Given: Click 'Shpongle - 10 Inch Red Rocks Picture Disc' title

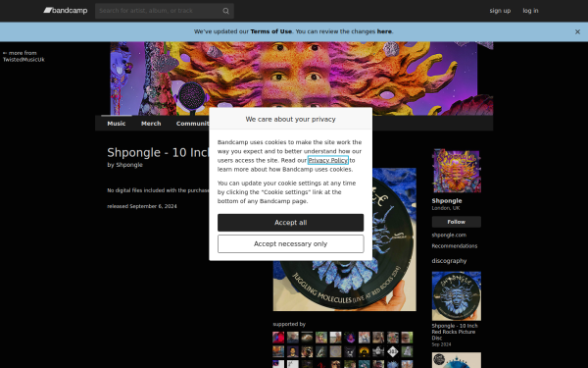Looking at the screenshot, I should (x=455, y=332).
